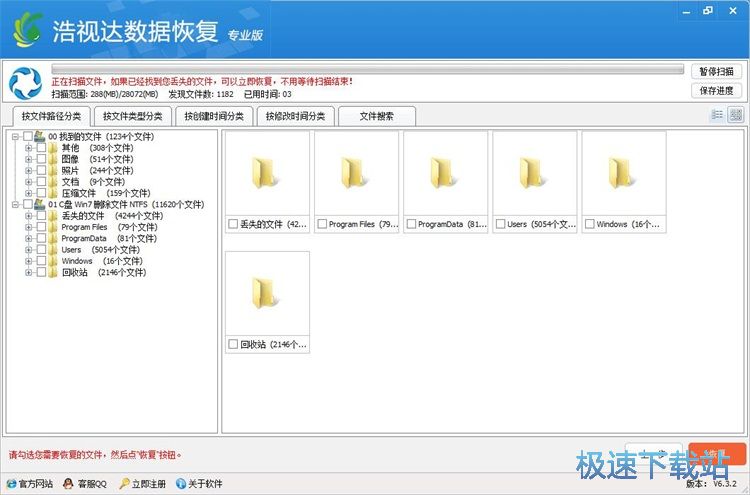Click folder icon of Users tree row

pyautogui.click(x=53, y=250)
